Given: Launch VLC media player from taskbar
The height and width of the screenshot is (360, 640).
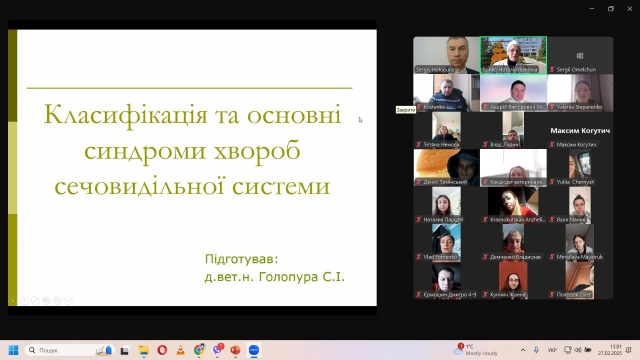Looking at the screenshot, I should pos(180,350).
